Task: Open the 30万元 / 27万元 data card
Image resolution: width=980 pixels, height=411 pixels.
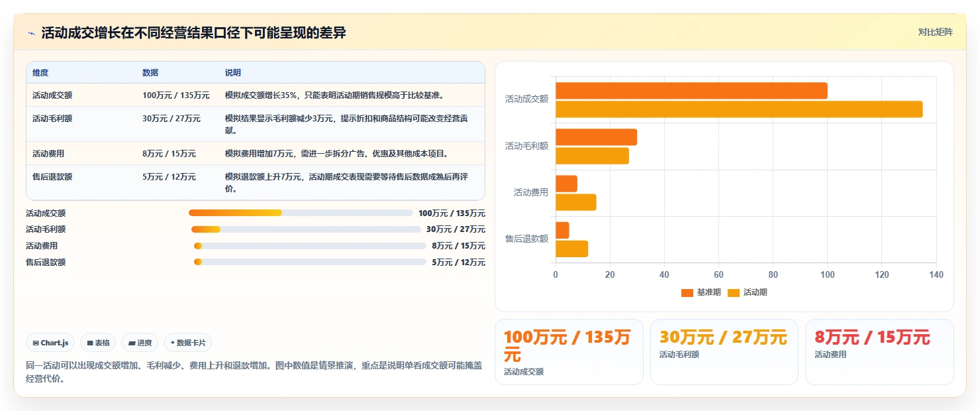Action: pyautogui.click(x=724, y=352)
